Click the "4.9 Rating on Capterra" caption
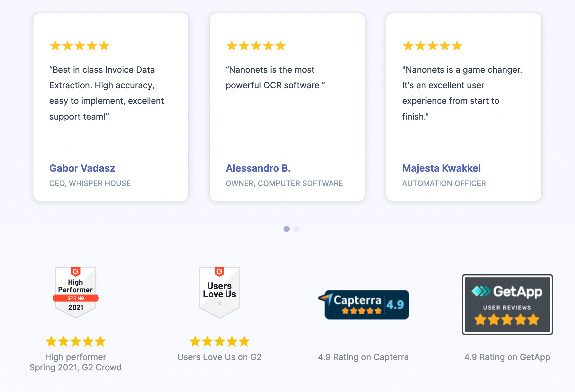Viewport: 575px width, 392px height. (363, 357)
